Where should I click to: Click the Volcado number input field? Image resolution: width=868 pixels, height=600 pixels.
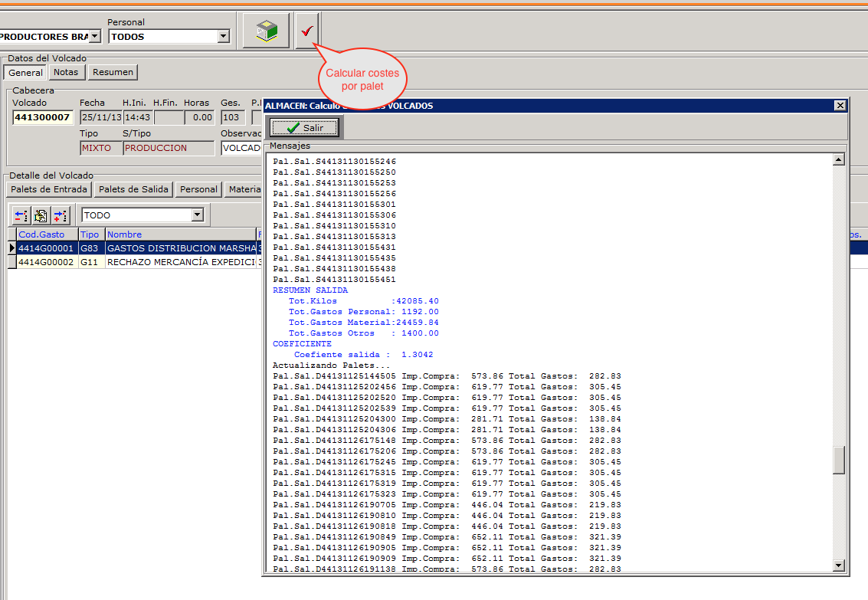(43, 117)
